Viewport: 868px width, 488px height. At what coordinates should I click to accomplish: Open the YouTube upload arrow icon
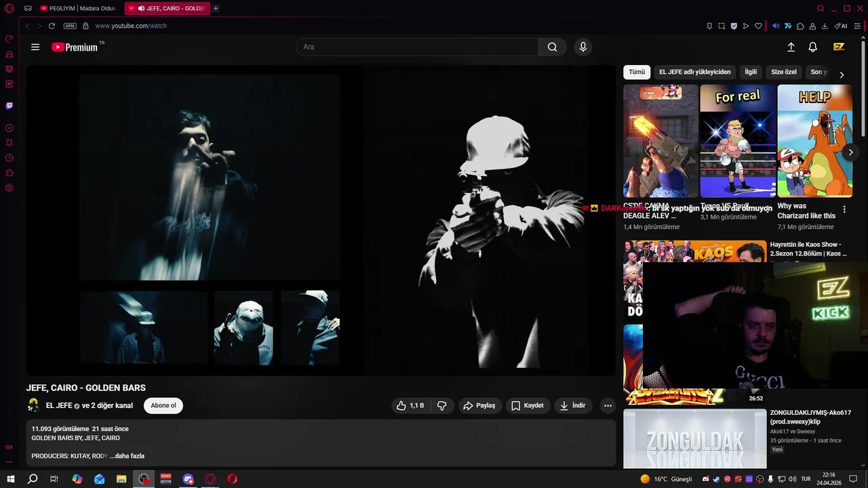[x=791, y=47]
